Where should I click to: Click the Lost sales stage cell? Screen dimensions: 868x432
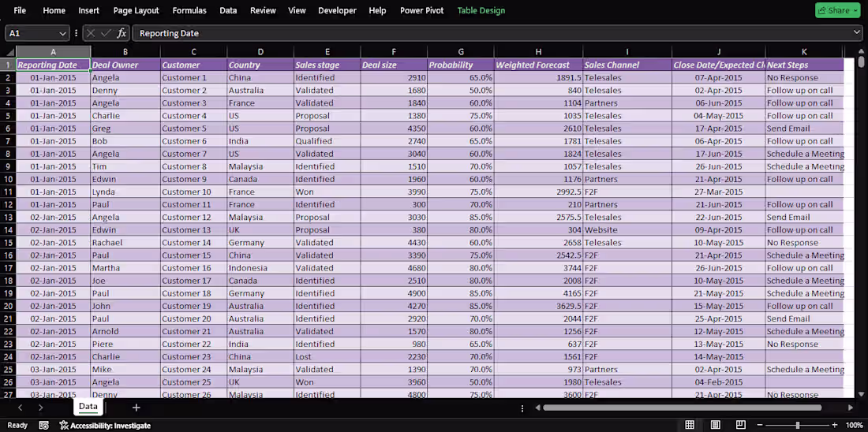pos(327,357)
